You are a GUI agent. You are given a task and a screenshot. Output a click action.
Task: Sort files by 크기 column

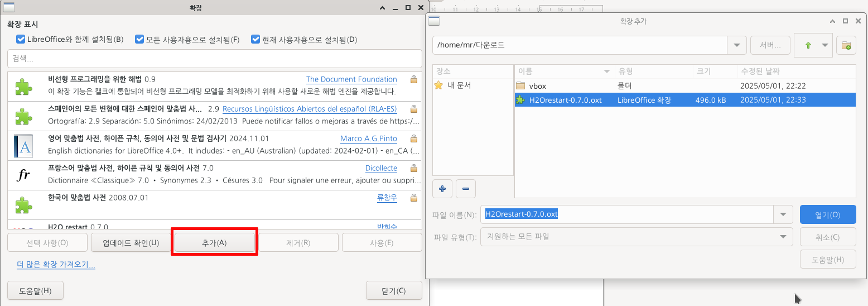click(x=714, y=71)
